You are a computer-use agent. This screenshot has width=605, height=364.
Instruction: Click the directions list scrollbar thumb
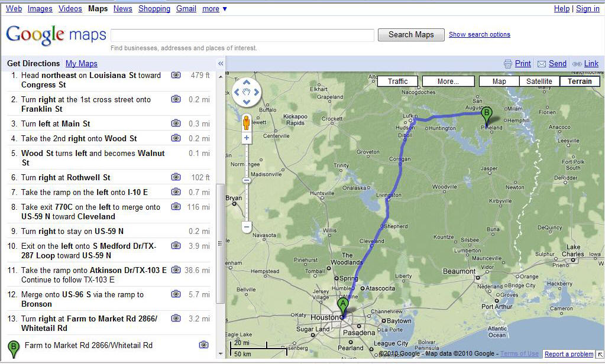(x=221, y=243)
